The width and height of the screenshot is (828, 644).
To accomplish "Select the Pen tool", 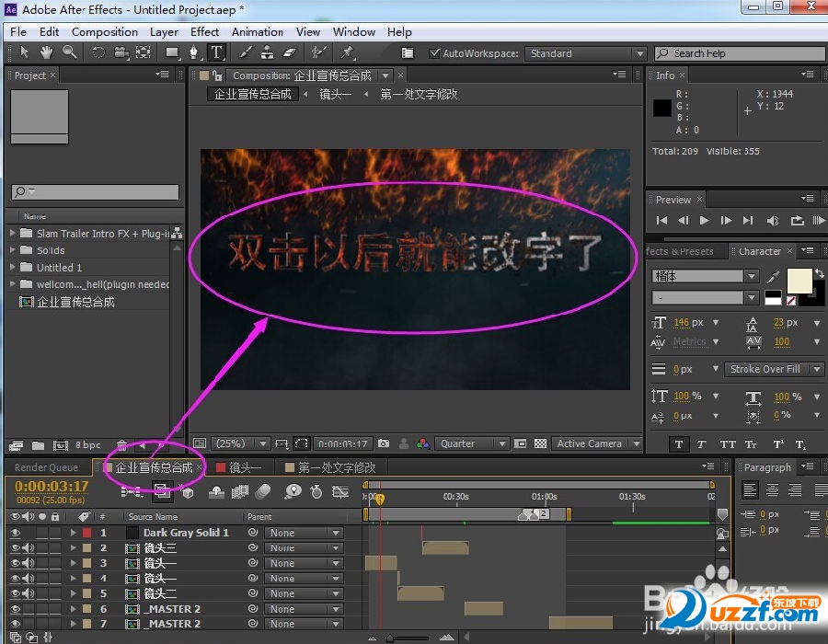I will (x=194, y=52).
